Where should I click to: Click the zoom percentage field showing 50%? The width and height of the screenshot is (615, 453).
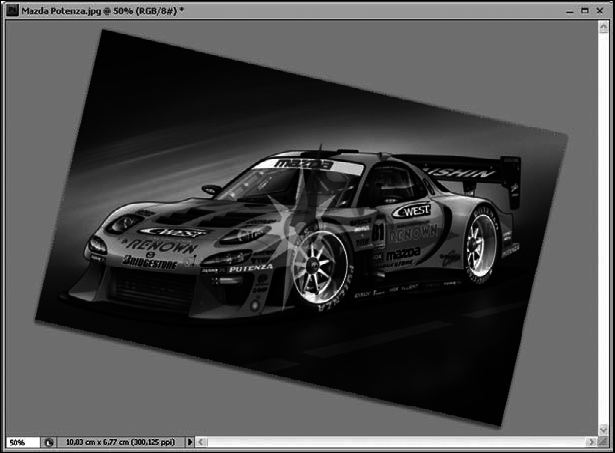point(23,442)
